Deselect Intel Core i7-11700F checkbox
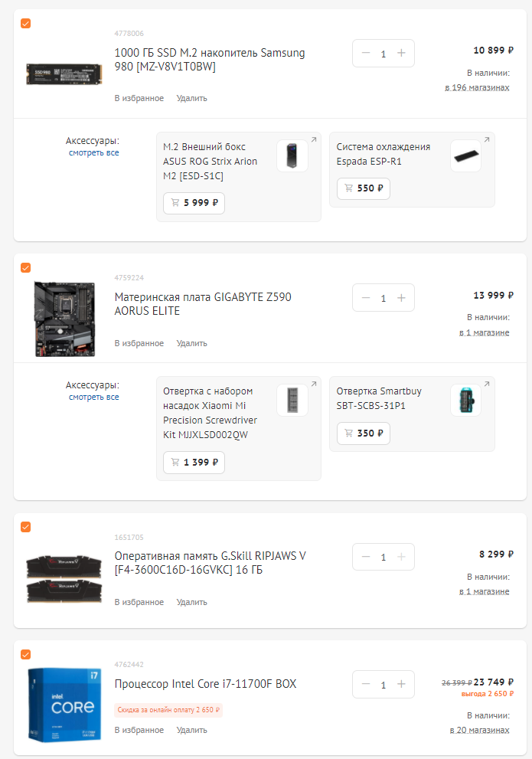 click(x=25, y=654)
